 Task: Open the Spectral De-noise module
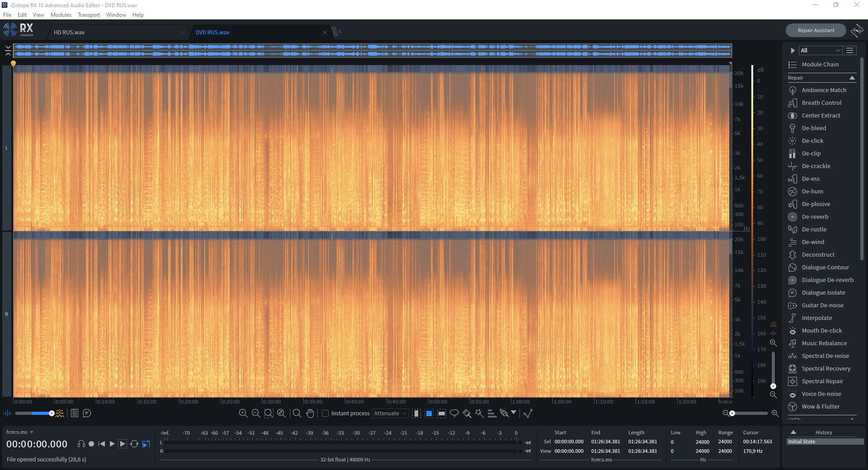pyautogui.click(x=825, y=356)
